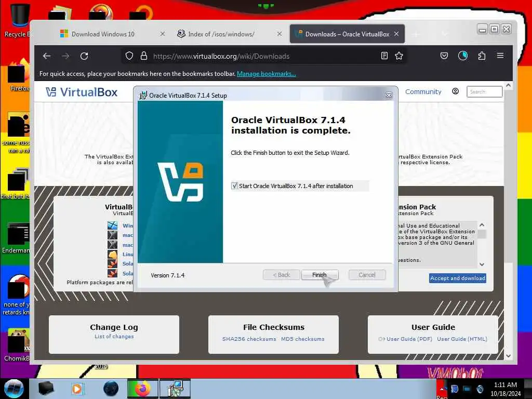Close the Oracle VirtualBox 7.1.4 Setup dialog
Viewport: 532px width, 399px height.
(389, 96)
